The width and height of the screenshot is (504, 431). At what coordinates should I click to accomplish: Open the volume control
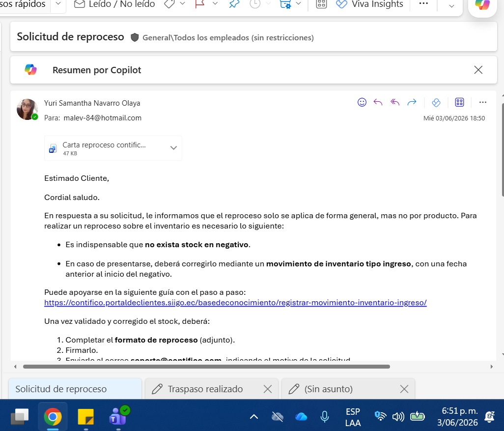pos(398,417)
